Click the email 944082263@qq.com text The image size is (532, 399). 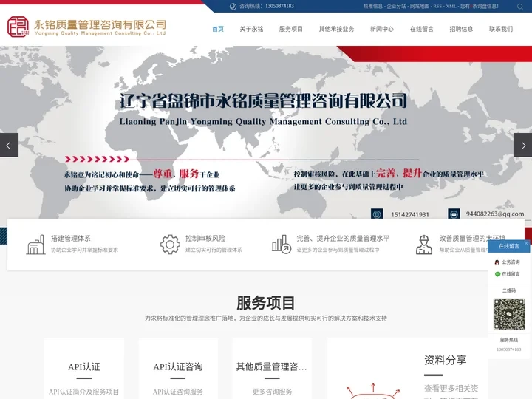(x=494, y=214)
